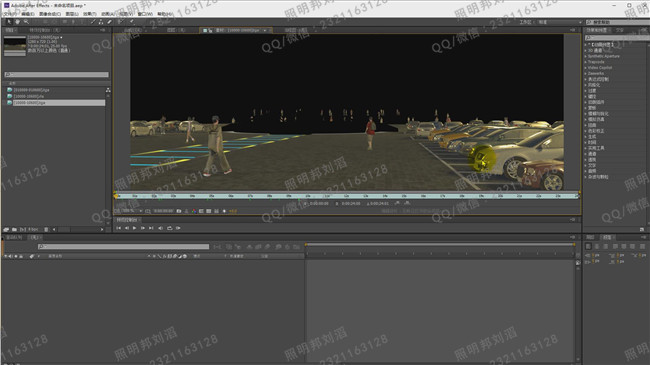
Task: Toggle loop option in preview controls
Action: (x=170, y=228)
